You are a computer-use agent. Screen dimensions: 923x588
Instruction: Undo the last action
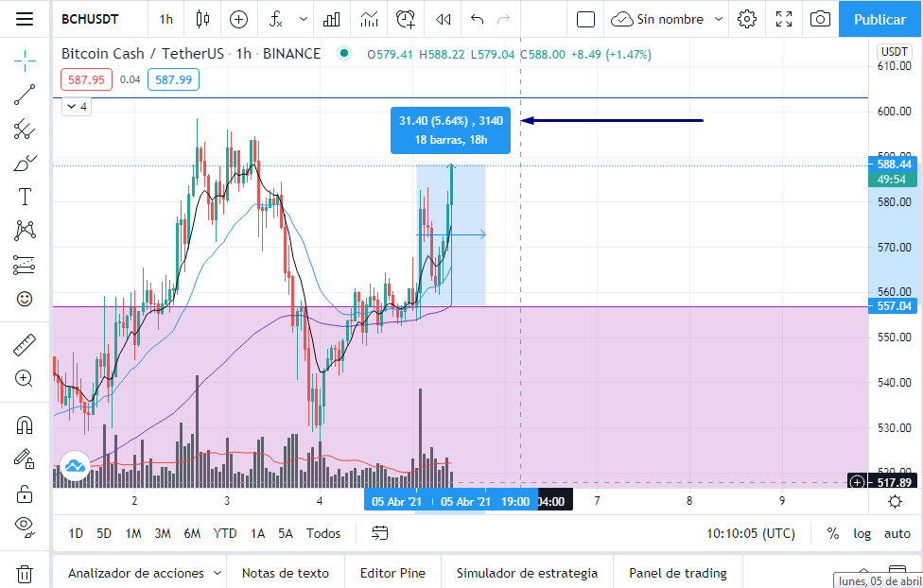477,19
